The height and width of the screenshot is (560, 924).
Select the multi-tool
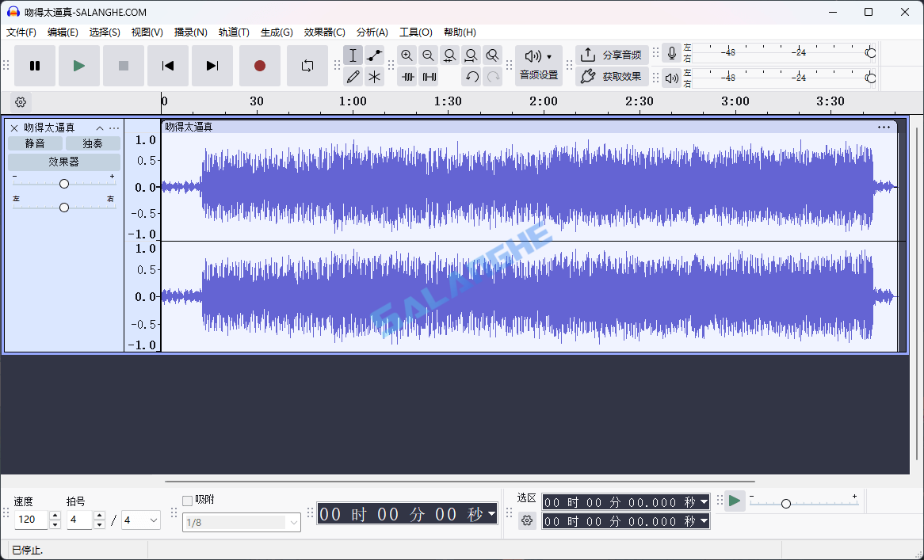[x=374, y=76]
